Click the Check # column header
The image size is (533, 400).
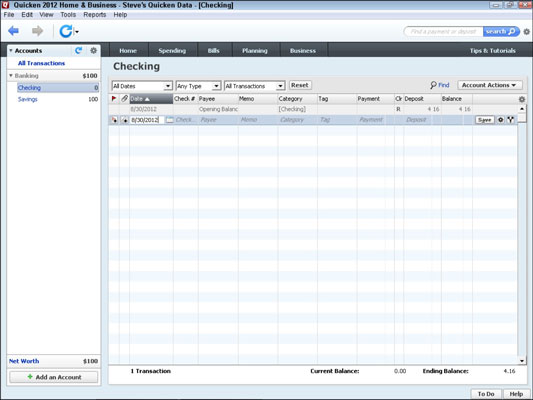coord(185,99)
